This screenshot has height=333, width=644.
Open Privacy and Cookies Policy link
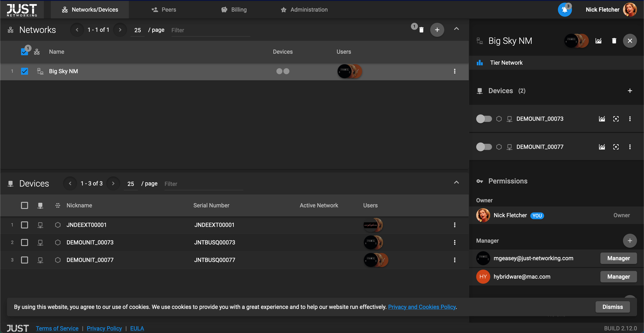(x=422, y=307)
